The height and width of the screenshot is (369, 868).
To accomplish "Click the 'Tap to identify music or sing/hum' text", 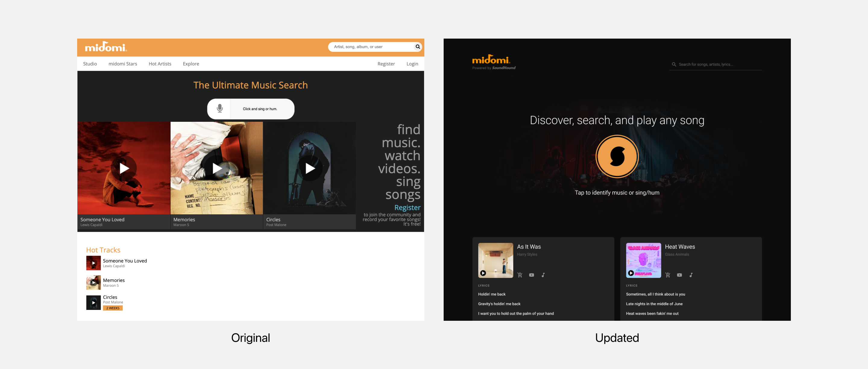I will tap(617, 192).
